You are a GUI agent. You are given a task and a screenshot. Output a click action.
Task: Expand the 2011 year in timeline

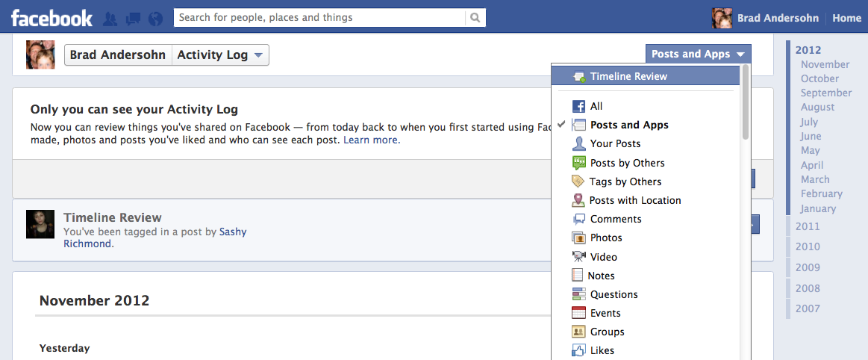pyautogui.click(x=808, y=226)
